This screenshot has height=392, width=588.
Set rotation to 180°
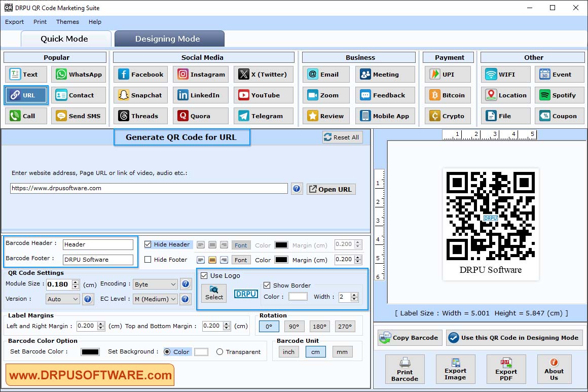319,327
